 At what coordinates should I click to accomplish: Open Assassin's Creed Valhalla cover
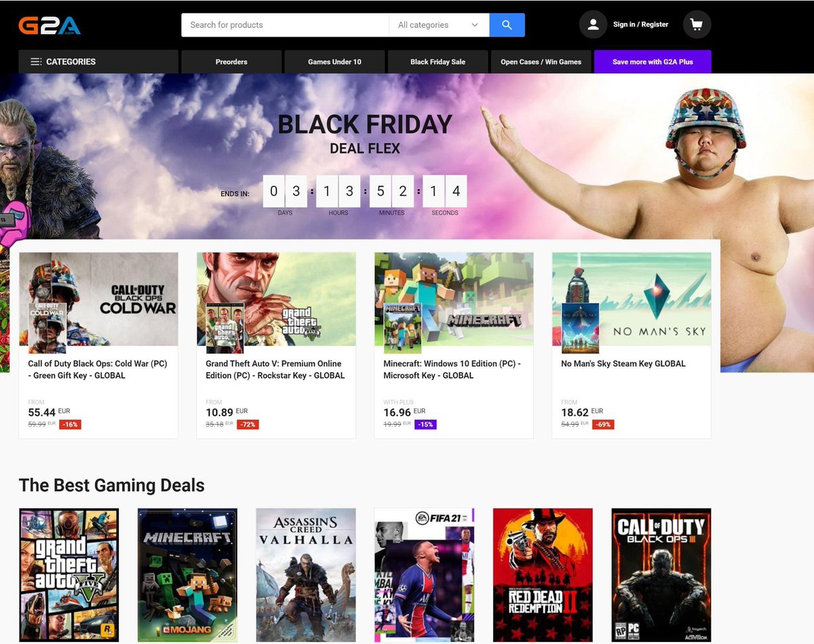[x=306, y=575]
